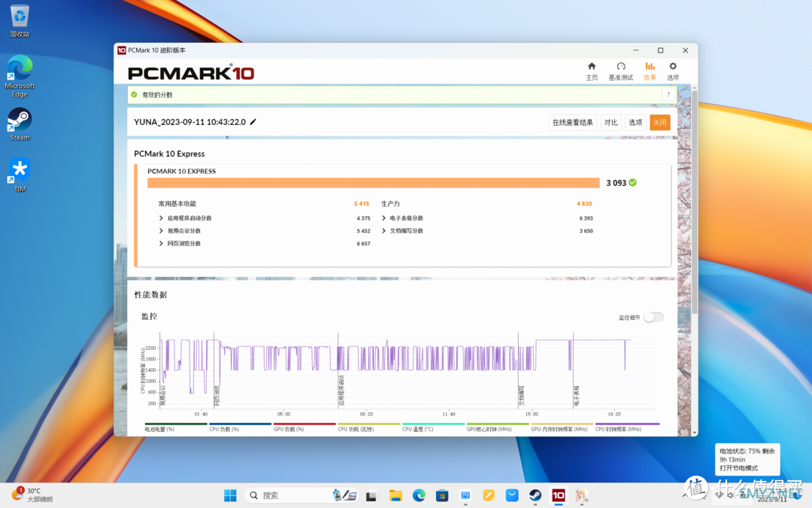Open Task View on the taskbar

(x=371, y=496)
